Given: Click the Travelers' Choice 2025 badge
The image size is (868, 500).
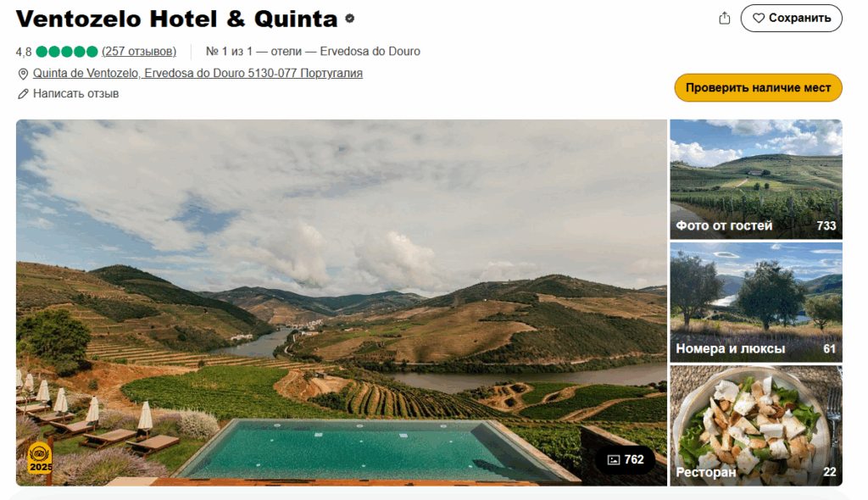Looking at the screenshot, I should pos(39,458).
